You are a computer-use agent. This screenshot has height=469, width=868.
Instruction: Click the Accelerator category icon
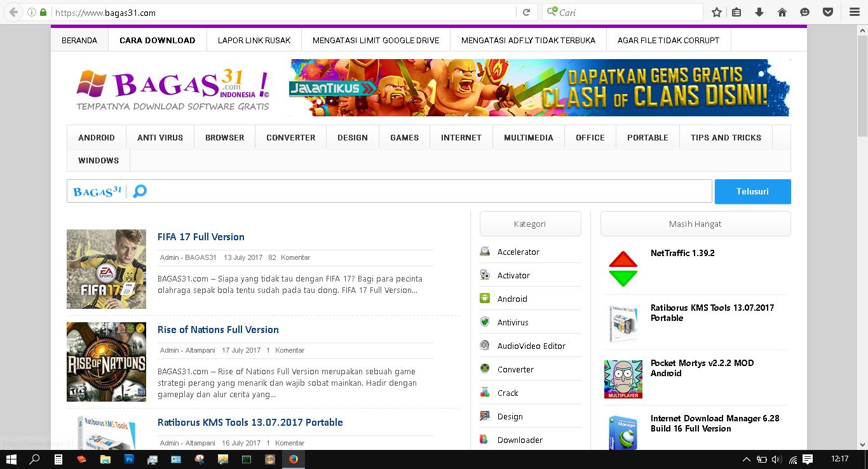485,252
